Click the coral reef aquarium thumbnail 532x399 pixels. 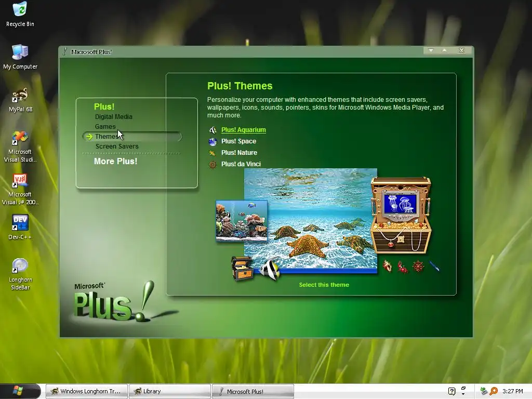tap(242, 220)
